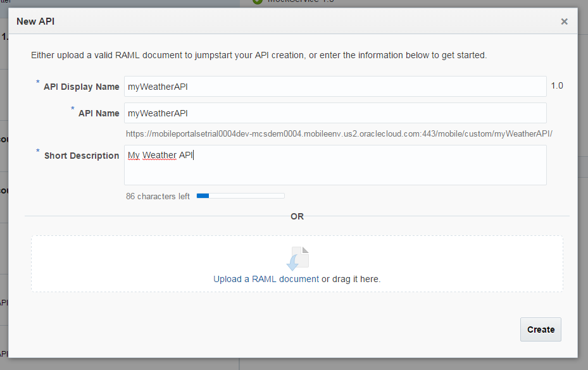Place cursor in Short Description box
This screenshot has height=370, width=588.
(335, 165)
